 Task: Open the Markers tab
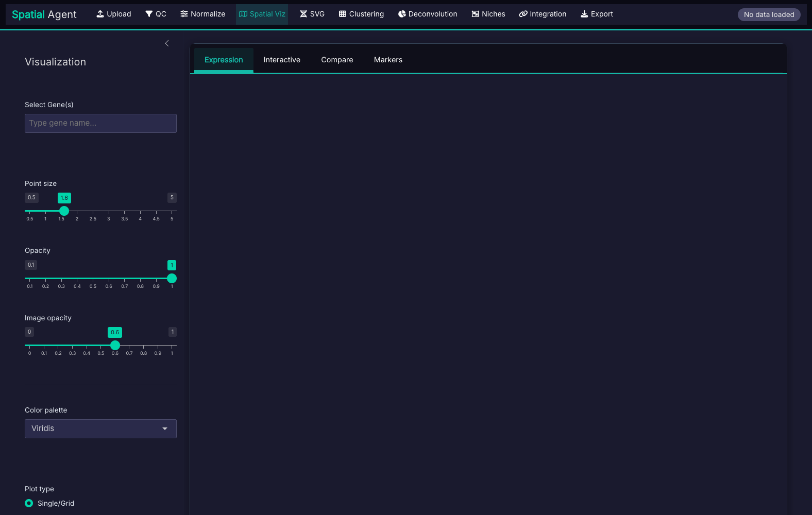point(388,60)
